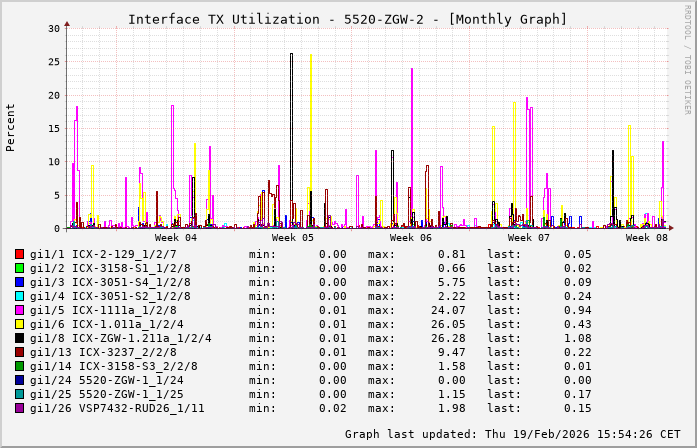
Task: Select the Week 06 x-axis label
Action: tap(411, 238)
